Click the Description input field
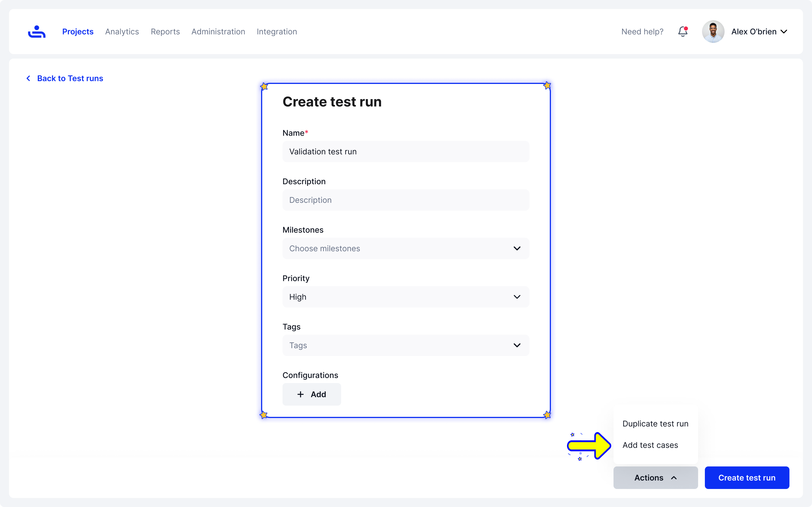812x507 pixels. [x=405, y=200]
